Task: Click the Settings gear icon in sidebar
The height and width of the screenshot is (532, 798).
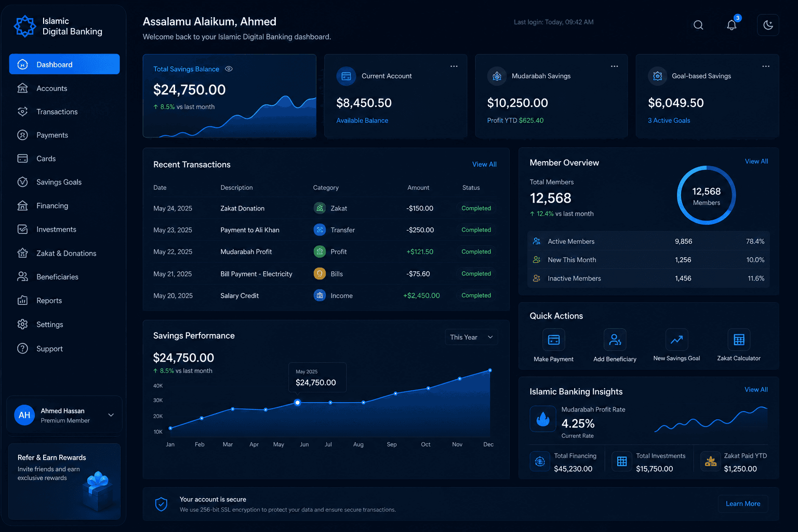Action: 22,324
